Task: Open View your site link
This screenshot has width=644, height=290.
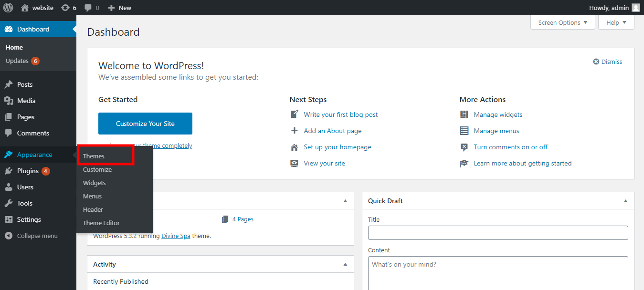Action: 324,163
